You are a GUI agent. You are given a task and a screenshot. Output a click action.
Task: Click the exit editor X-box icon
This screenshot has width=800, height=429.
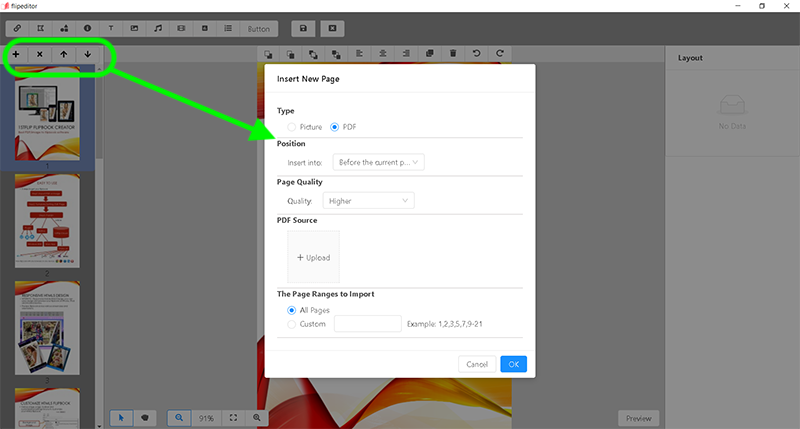[x=332, y=29]
